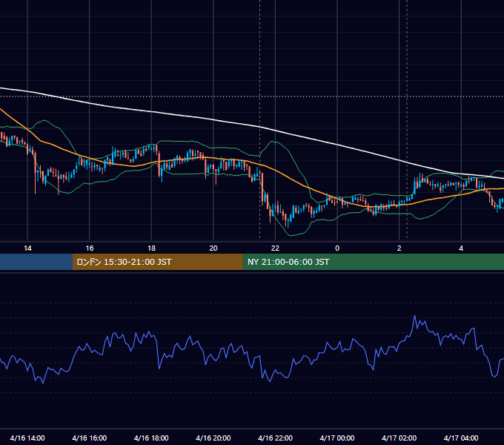Click the 4/16 14:00 time label
Viewport: 504px width, 445px height.
27,438
